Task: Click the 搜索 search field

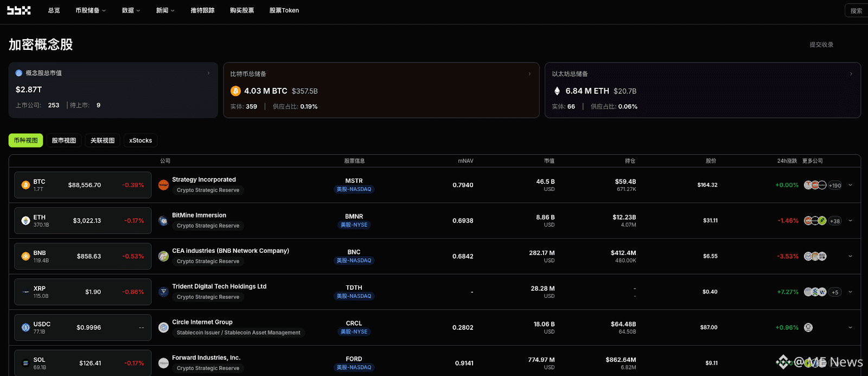Action: (x=857, y=10)
